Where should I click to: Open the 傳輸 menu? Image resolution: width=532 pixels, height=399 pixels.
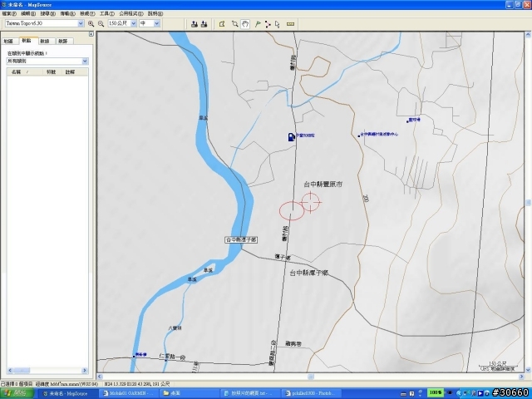pos(67,13)
